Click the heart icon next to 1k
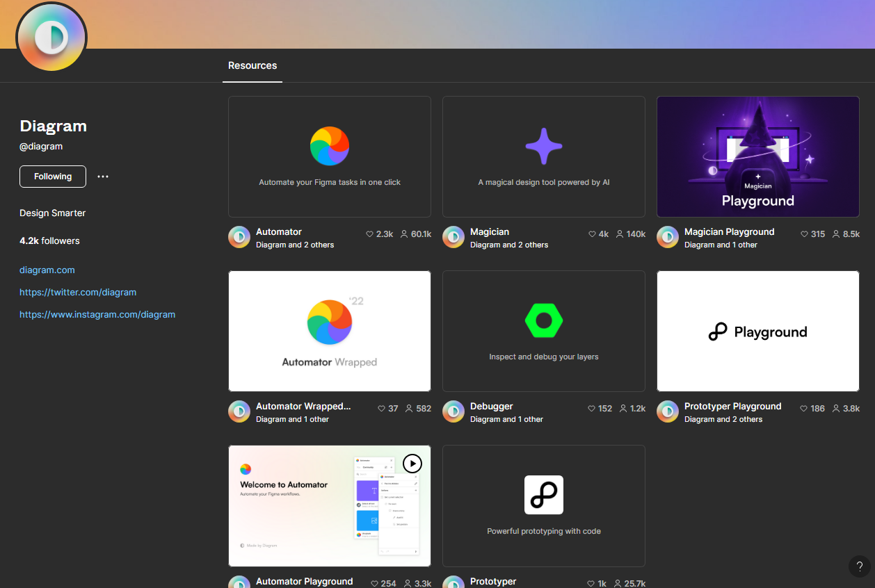 [x=591, y=584]
